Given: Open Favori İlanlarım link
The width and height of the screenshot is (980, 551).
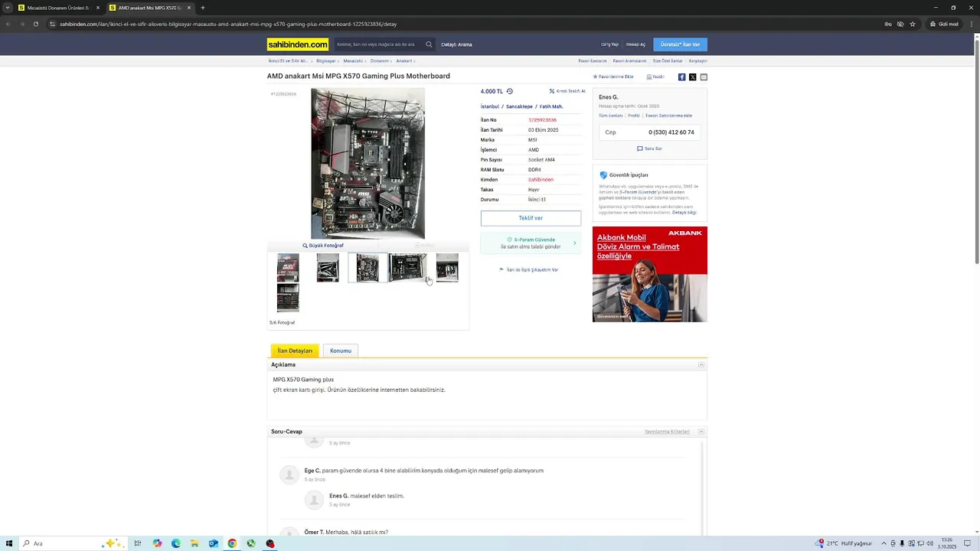Looking at the screenshot, I should click(x=593, y=60).
